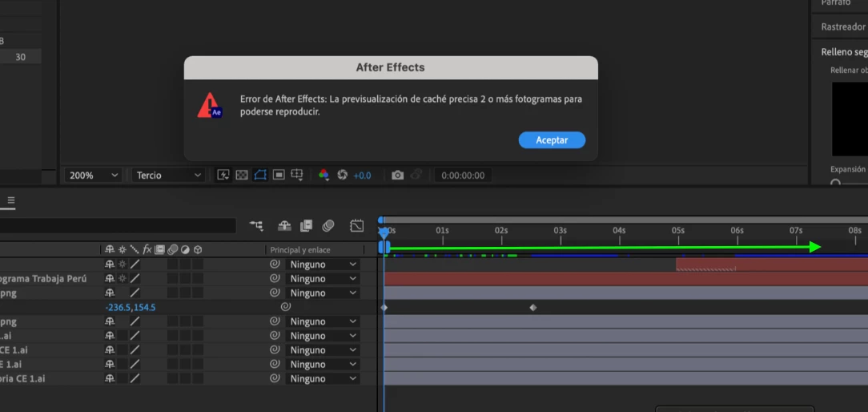This screenshot has height=412, width=868.
Task: Select the Trabaja Perú layer name
Action: 43,278
